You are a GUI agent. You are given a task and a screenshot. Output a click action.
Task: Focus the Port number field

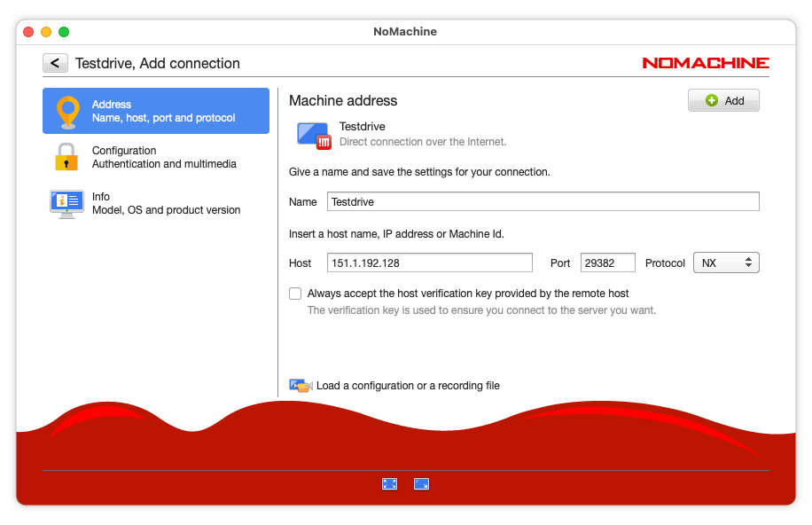pyautogui.click(x=607, y=262)
